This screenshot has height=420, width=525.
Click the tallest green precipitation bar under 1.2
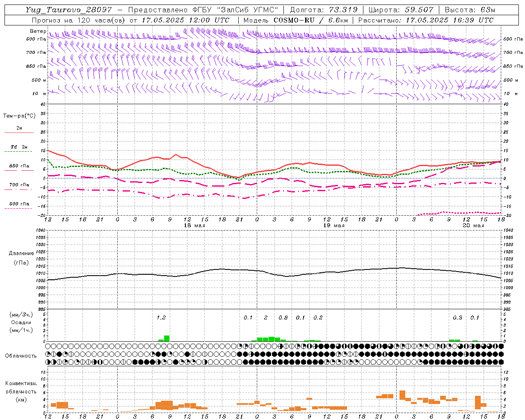click(x=167, y=338)
